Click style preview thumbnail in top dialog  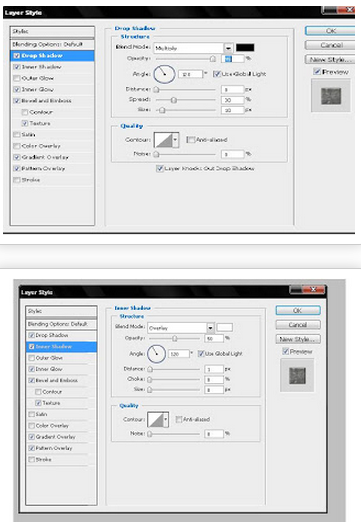[331, 96]
